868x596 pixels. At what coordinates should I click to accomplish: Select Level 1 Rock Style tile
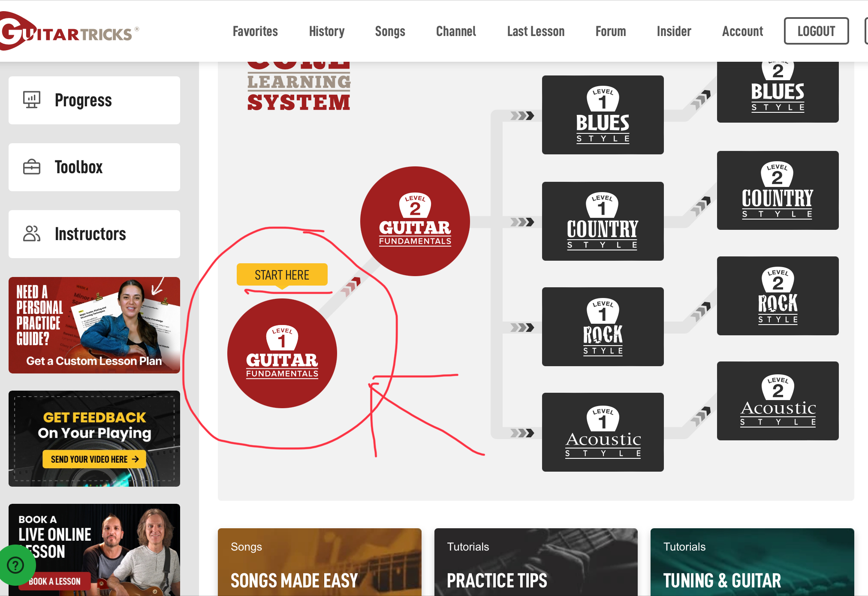(603, 327)
